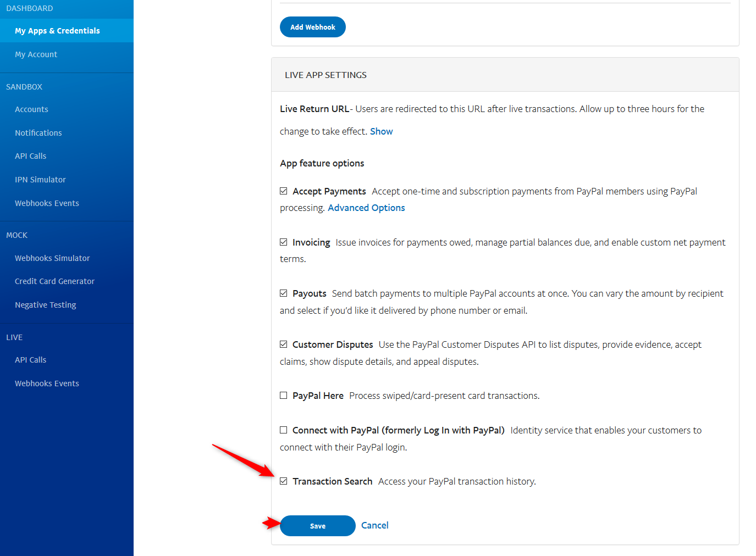Click the Save button
Screen dimensions: 756x556
coord(318,526)
